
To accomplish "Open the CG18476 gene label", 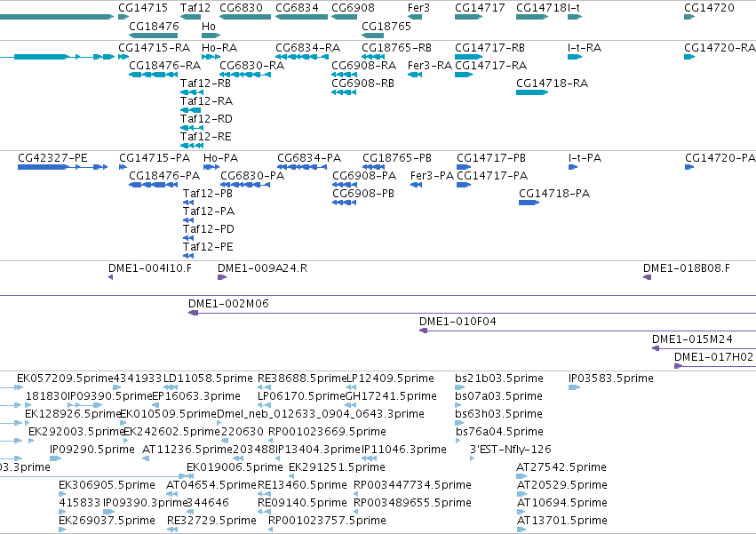I will tap(154, 27).
